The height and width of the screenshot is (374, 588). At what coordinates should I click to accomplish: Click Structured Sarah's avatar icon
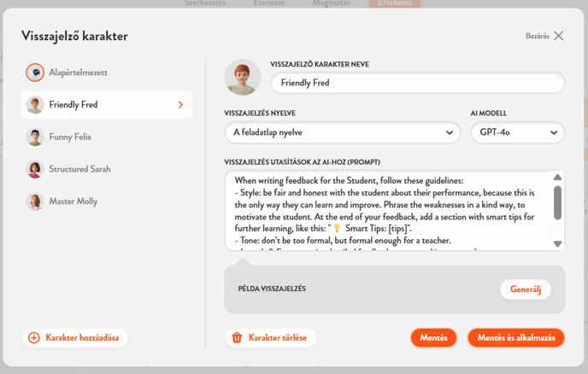click(34, 169)
